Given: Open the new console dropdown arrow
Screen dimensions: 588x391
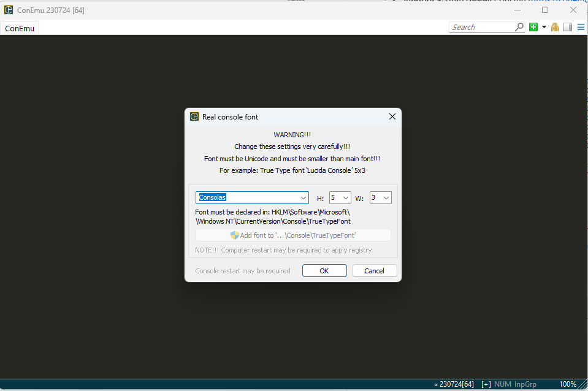Looking at the screenshot, I should [544, 27].
